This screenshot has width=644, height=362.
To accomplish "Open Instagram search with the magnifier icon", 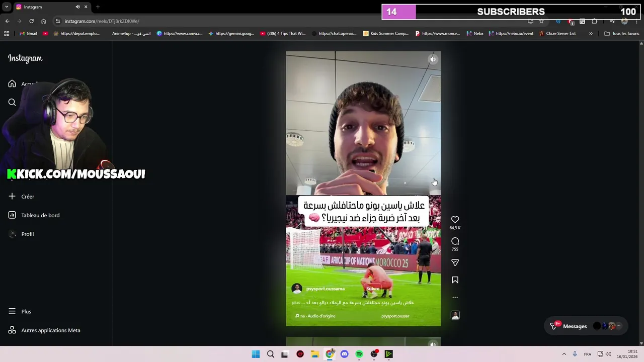I will tap(12, 102).
